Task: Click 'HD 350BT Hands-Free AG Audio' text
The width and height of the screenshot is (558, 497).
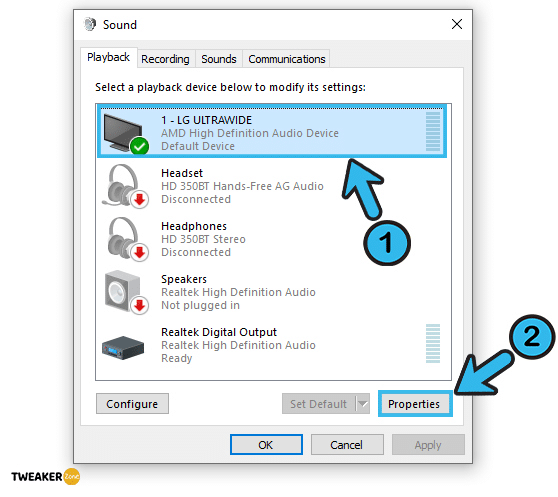Action: pyautogui.click(x=242, y=186)
